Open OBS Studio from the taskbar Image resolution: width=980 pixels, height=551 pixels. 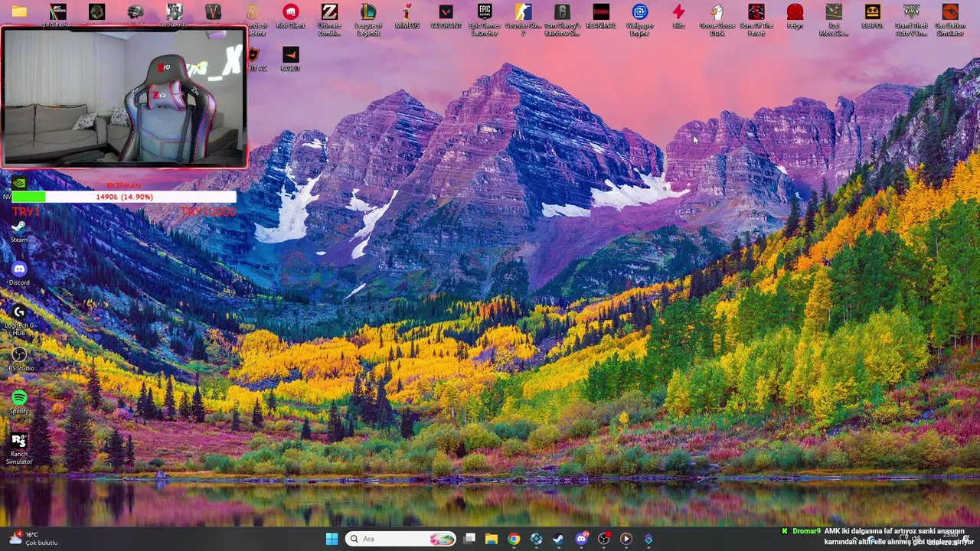(603, 539)
